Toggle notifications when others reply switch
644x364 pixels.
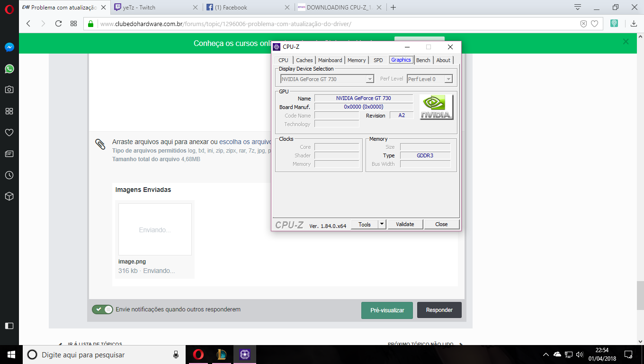tap(102, 309)
